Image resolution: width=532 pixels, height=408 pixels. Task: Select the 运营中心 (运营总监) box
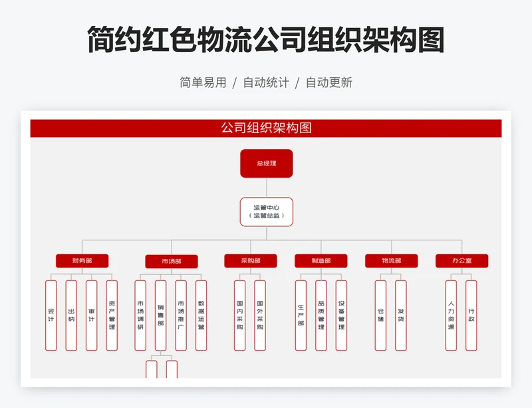[x=266, y=211]
